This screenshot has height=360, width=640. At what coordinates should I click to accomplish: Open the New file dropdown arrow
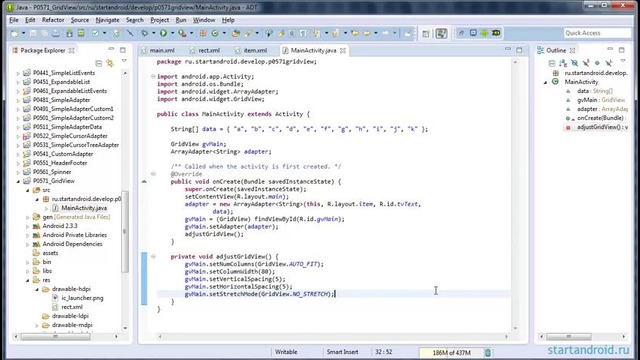(x=23, y=33)
